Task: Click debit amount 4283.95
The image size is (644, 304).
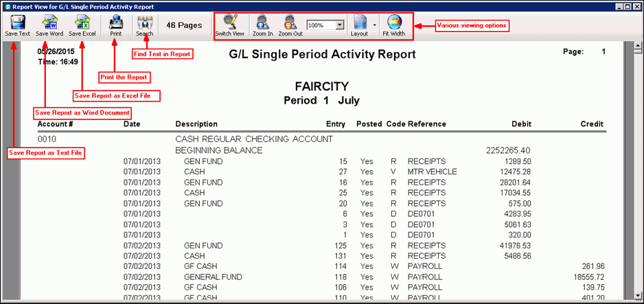Action: pyautogui.click(x=517, y=213)
